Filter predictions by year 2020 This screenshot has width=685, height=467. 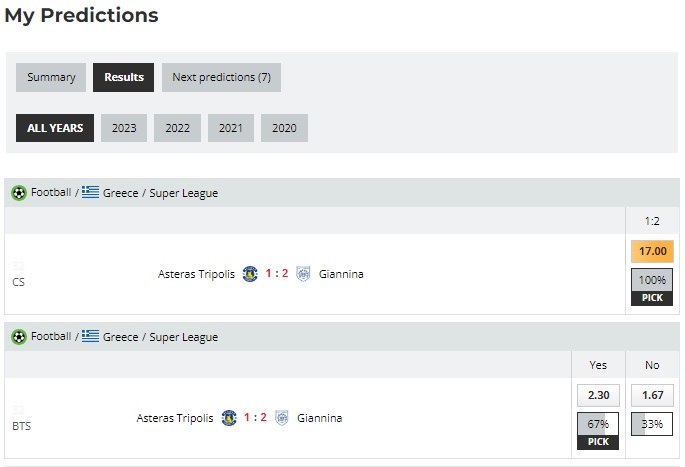[x=285, y=128]
